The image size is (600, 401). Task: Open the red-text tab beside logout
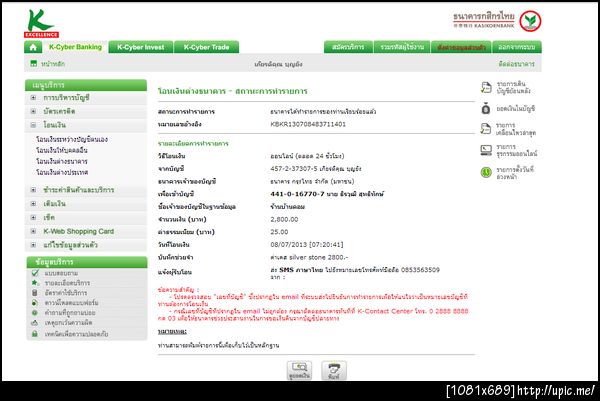461,47
